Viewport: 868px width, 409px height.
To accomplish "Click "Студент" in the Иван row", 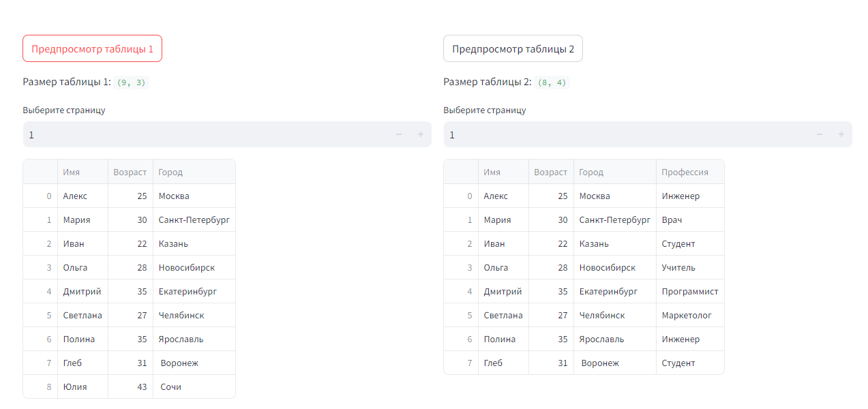I will point(690,243).
